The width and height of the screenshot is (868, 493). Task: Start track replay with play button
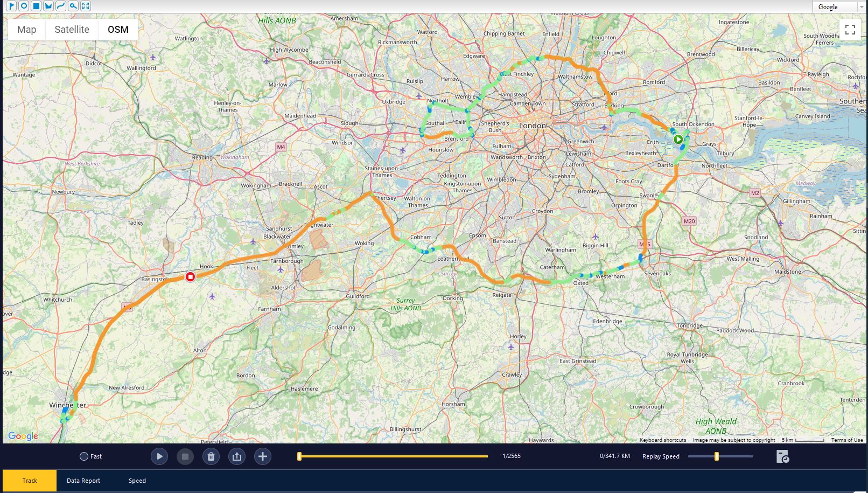[159, 457]
